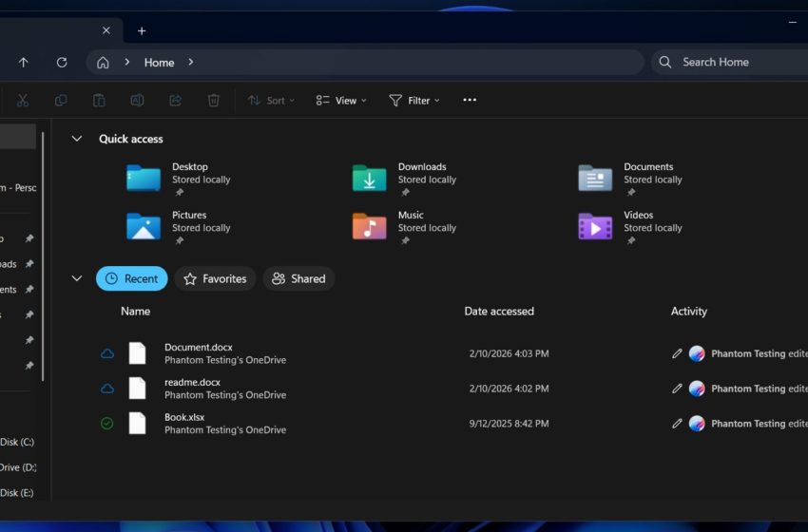Collapse the Quick access section
Viewport: 808px width, 532px height.
click(x=77, y=139)
